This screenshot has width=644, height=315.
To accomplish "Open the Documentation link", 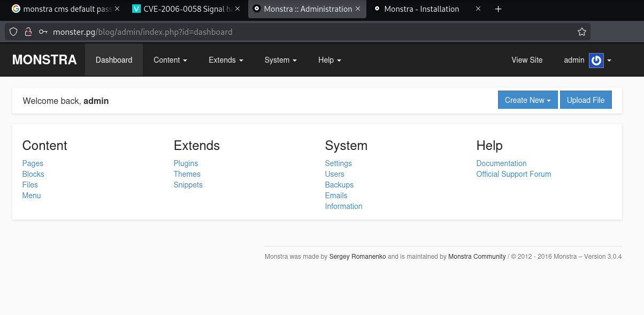I will coord(501,163).
